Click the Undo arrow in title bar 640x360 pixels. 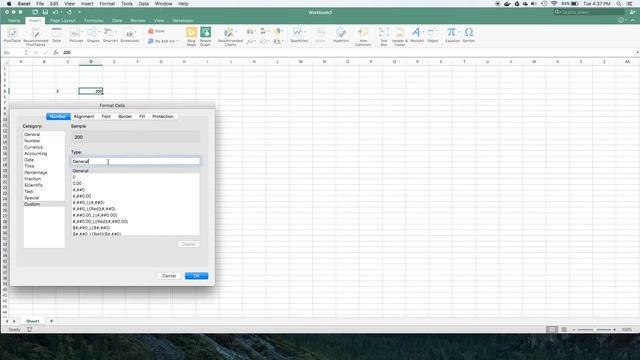click(x=55, y=12)
